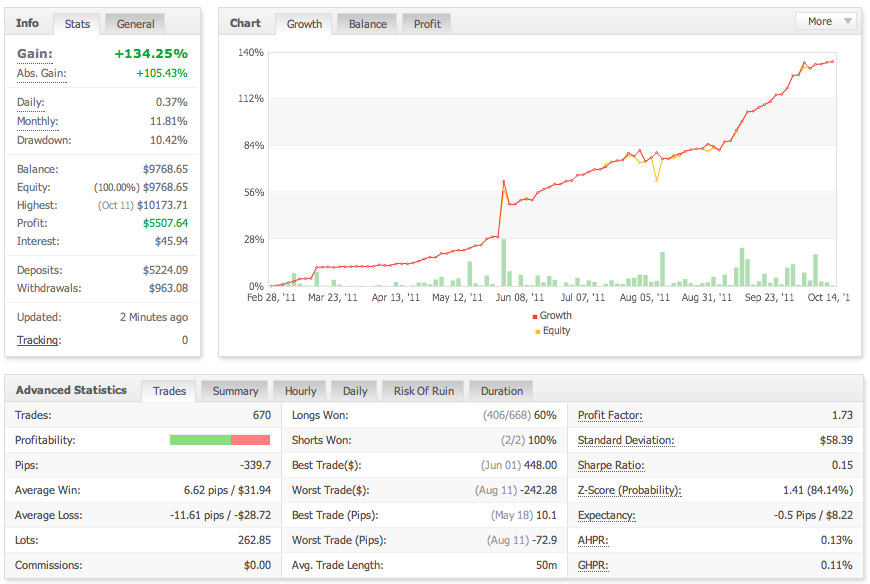Screen dimensions: 870x584
Task: Click the tall green bar near Jun 08
Action: [504, 262]
